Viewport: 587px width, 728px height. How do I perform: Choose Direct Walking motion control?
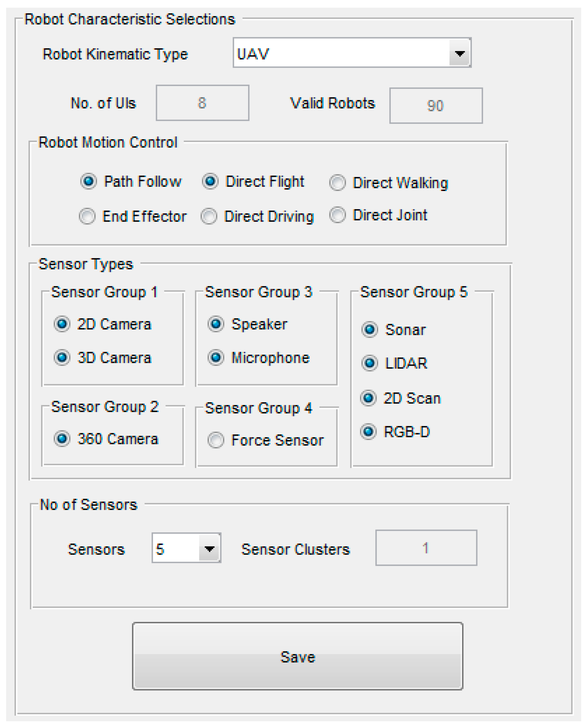[x=337, y=183]
